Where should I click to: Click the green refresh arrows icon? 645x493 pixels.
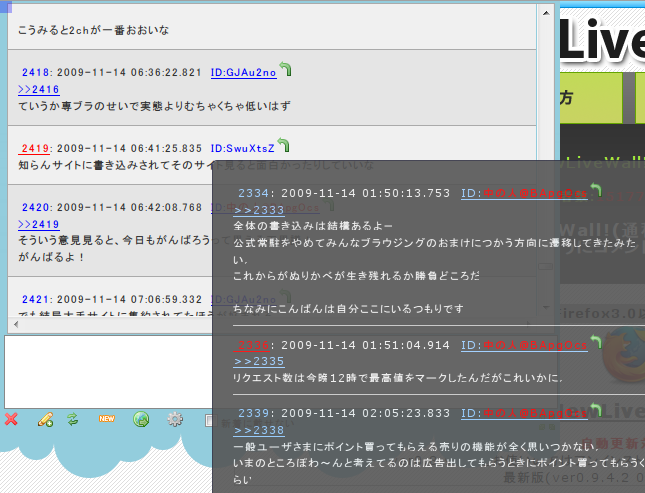[73, 419]
